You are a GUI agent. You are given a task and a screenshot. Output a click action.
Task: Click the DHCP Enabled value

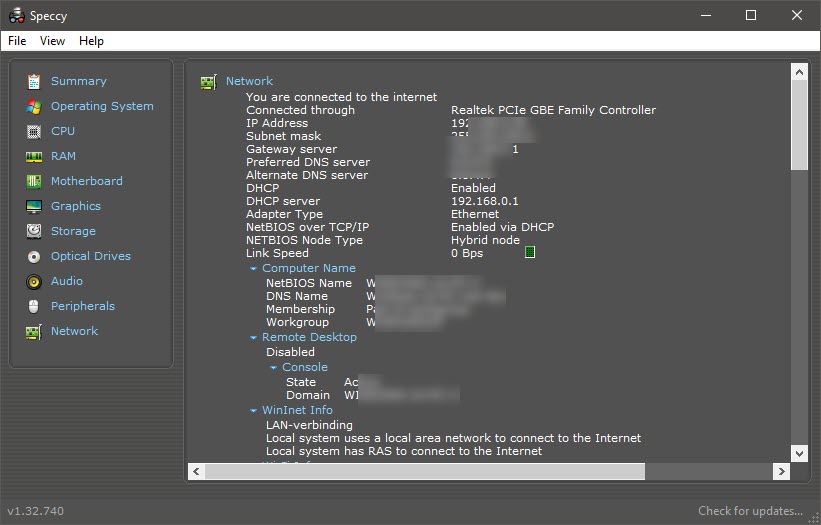click(x=473, y=188)
